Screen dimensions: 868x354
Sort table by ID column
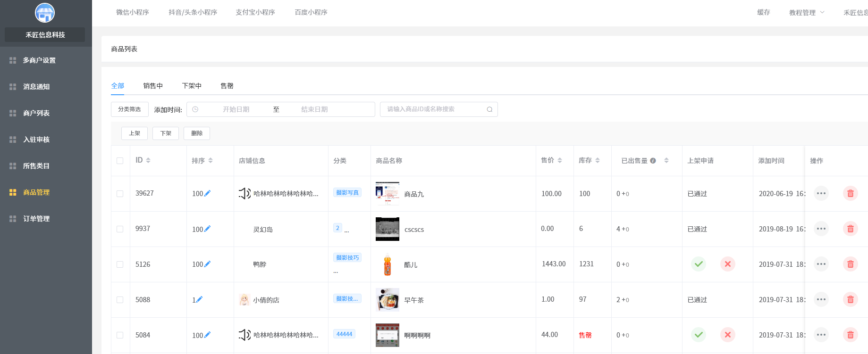[x=148, y=160]
